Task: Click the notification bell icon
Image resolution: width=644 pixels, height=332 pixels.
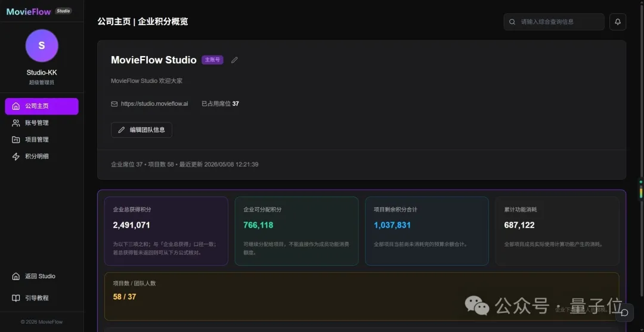Action: click(x=618, y=22)
